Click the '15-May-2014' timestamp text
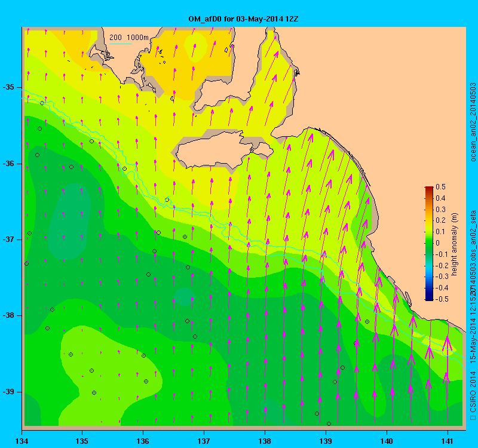The width and height of the screenshot is (478, 448). [473, 340]
